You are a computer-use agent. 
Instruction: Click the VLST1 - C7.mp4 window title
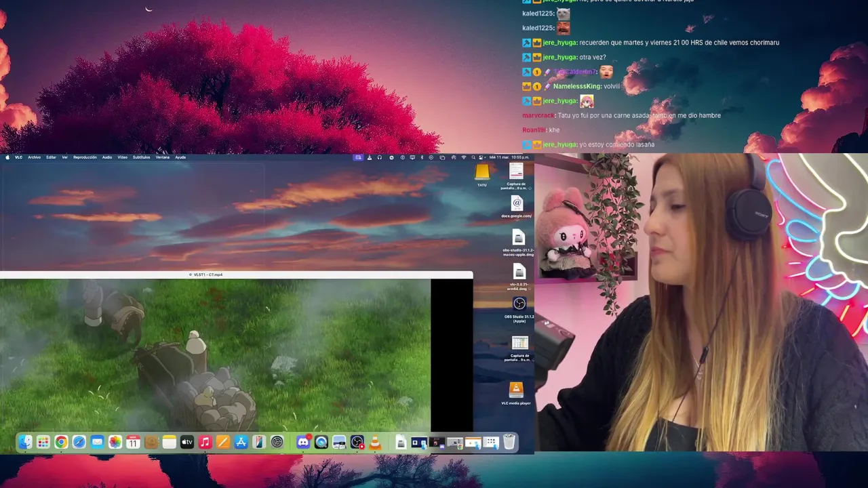[x=208, y=274]
